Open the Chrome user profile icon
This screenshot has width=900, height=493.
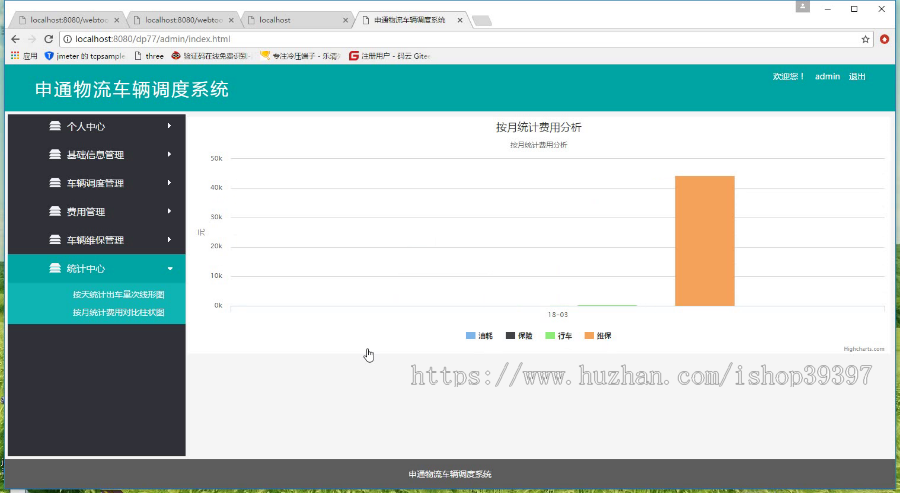tap(802, 7)
